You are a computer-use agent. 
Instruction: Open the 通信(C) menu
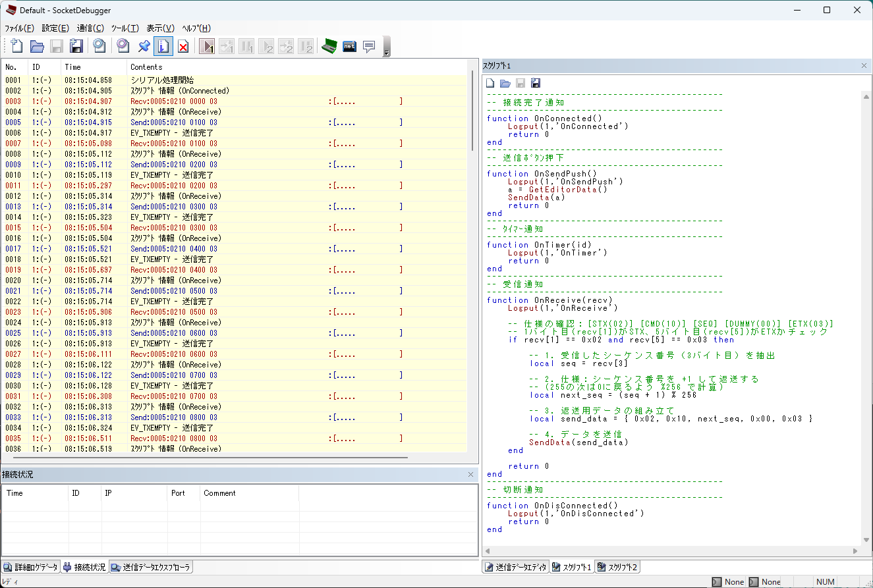[90, 28]
